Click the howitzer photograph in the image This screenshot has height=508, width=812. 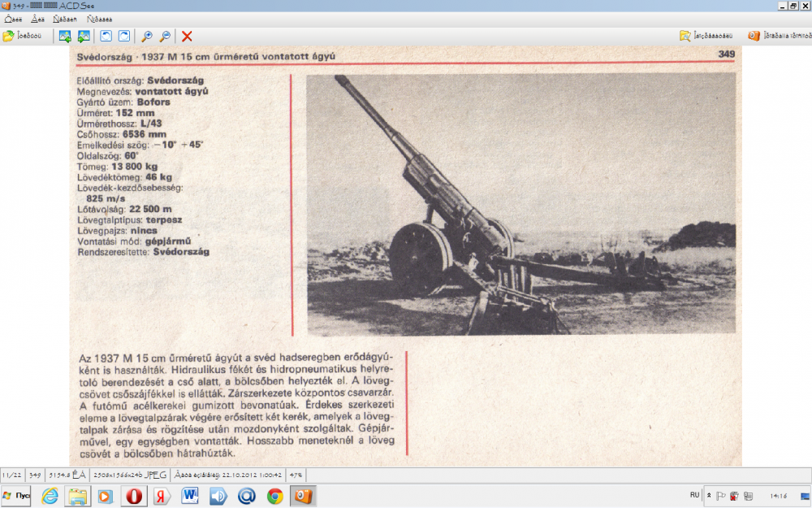[x=520, y=203]
